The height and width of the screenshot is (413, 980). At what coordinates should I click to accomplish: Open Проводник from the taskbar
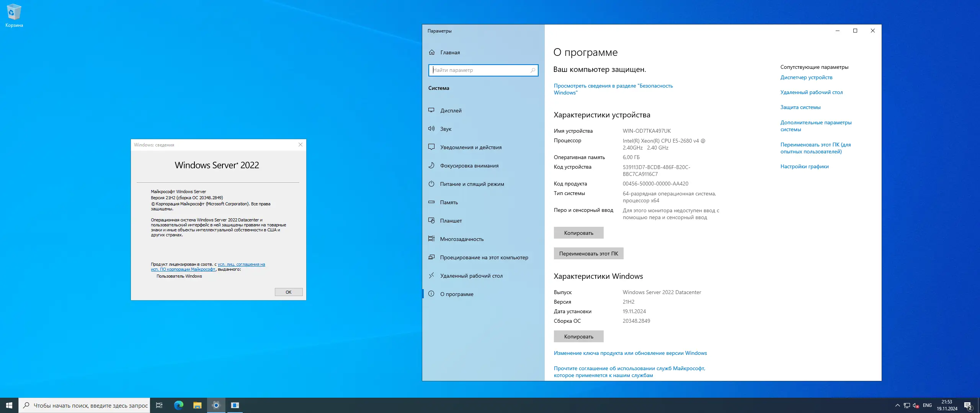click(x=198, y=405)
